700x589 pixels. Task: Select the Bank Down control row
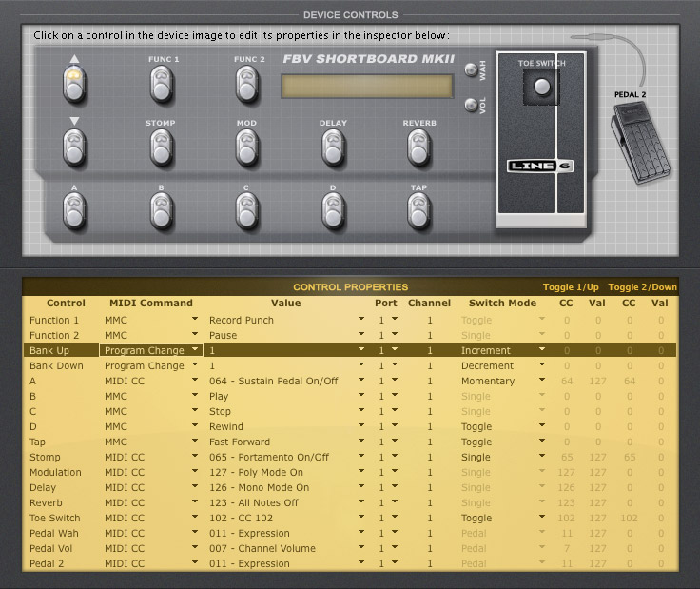(x=350, y=365)
